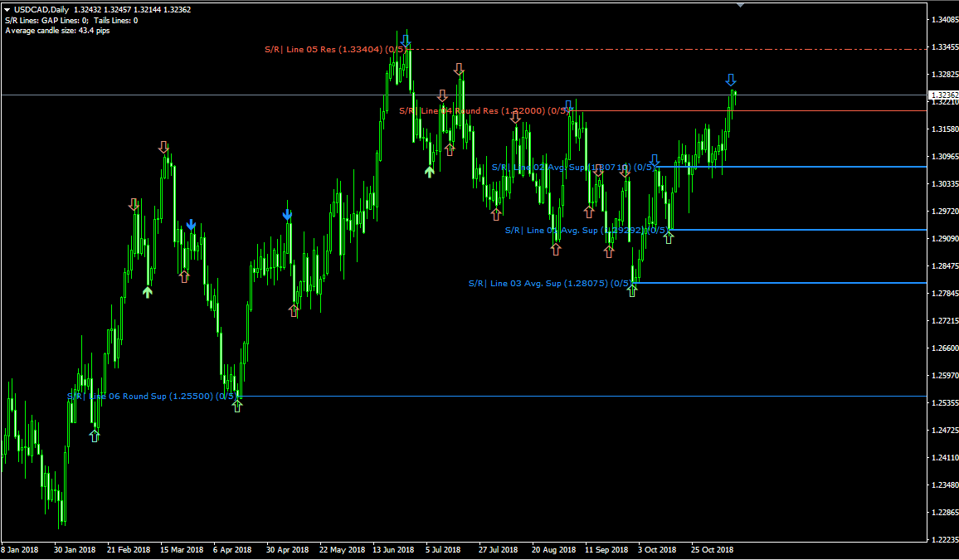Select solid blue down arrow above 30 Apr 2018 candles
Screen dimensions: 959x560
(x=287, y=215)
